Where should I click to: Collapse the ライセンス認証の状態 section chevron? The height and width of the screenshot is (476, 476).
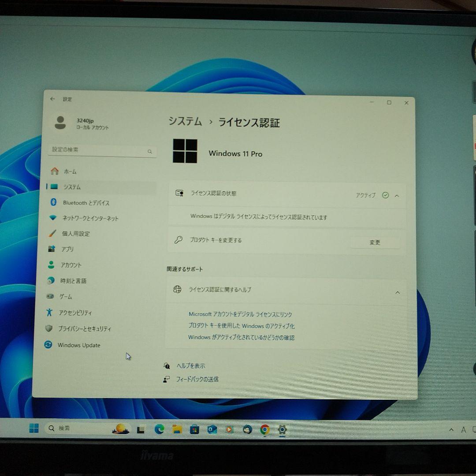(x=397, y=196)
